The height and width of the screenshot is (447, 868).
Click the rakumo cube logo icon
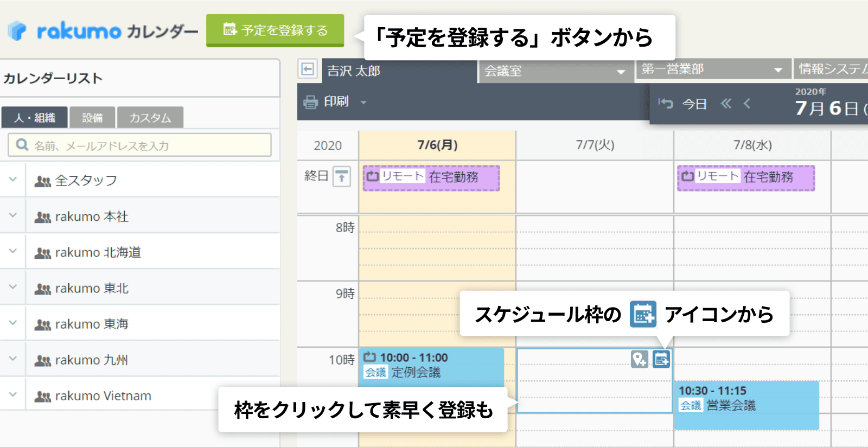click(17, 31)
